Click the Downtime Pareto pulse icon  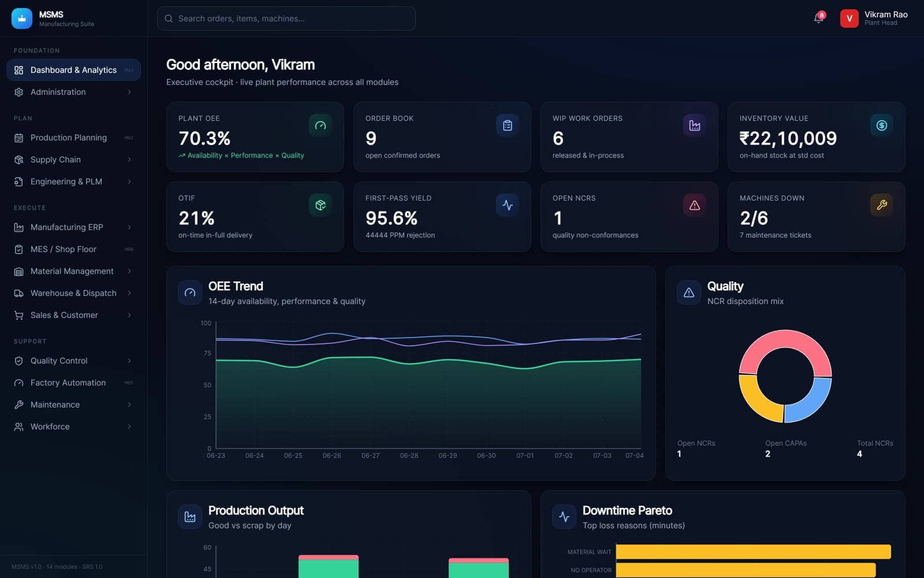564,517
